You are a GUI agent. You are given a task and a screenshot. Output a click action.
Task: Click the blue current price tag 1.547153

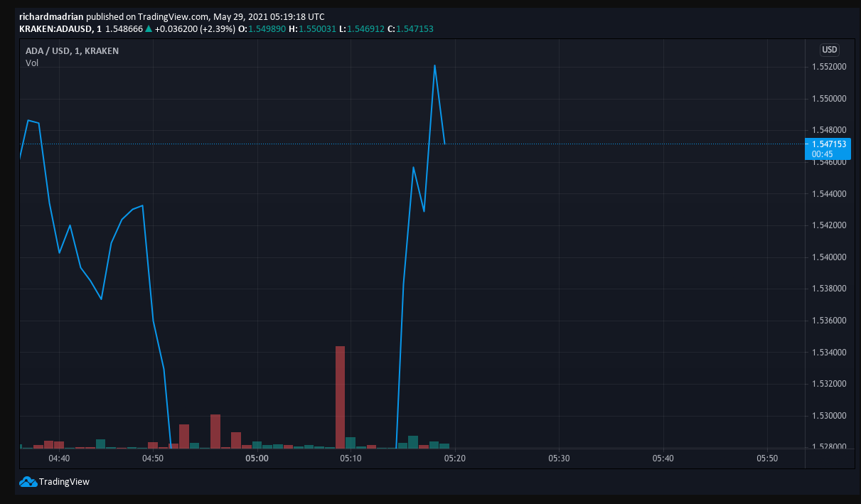click(829, 144)
